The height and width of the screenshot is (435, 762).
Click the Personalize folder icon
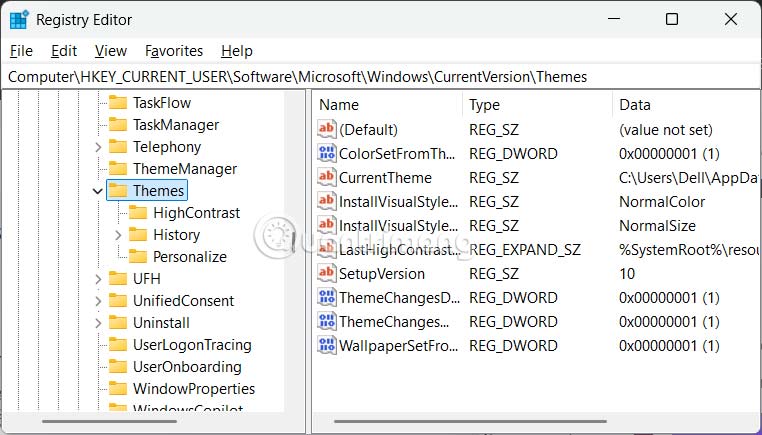click(138, 257)
